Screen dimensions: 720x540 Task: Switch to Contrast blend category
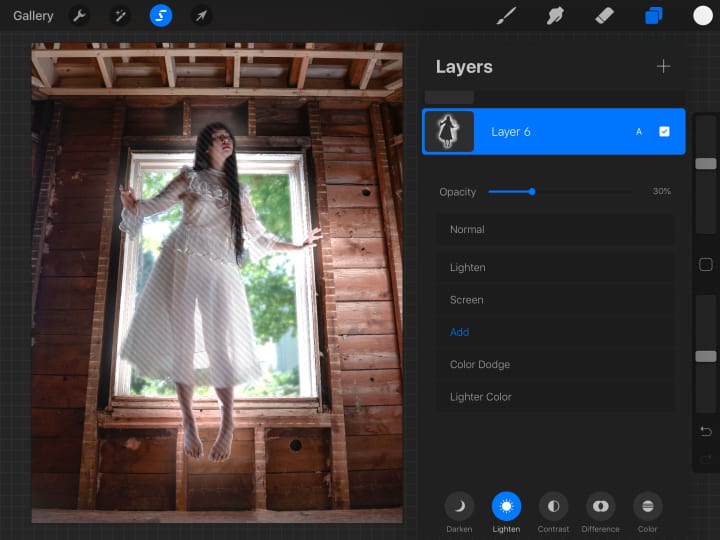coord(553,507)
